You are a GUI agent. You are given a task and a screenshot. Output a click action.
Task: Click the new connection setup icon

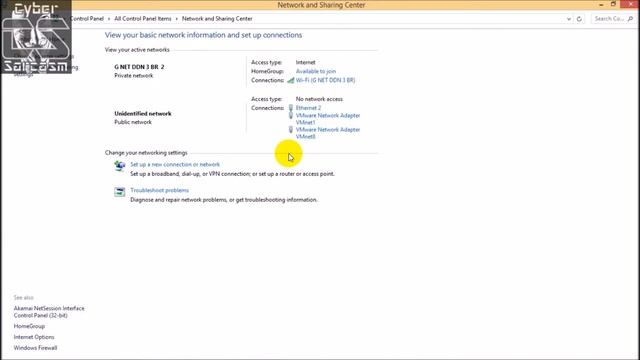(x=120, y=166)
